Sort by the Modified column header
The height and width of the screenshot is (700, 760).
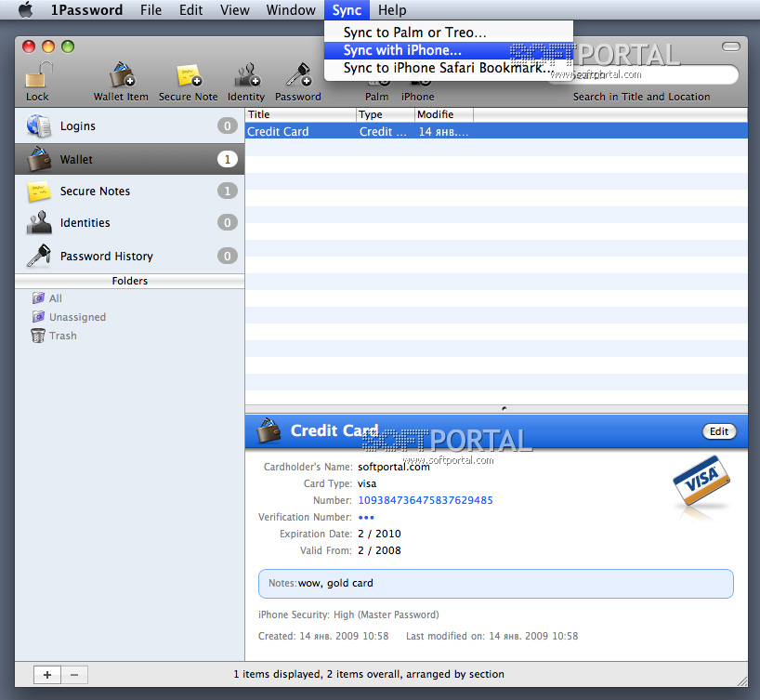pyautogui.click(x=444, y=114)
